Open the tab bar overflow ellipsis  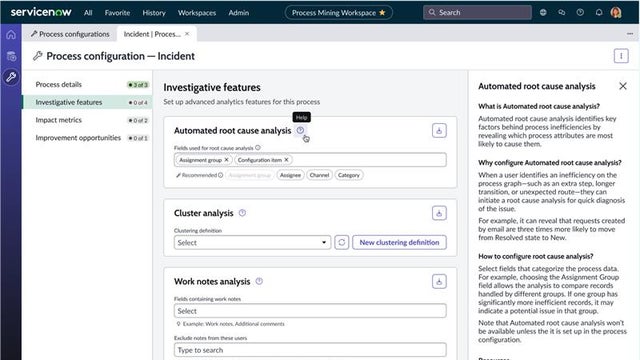click(x=630, y=34)
